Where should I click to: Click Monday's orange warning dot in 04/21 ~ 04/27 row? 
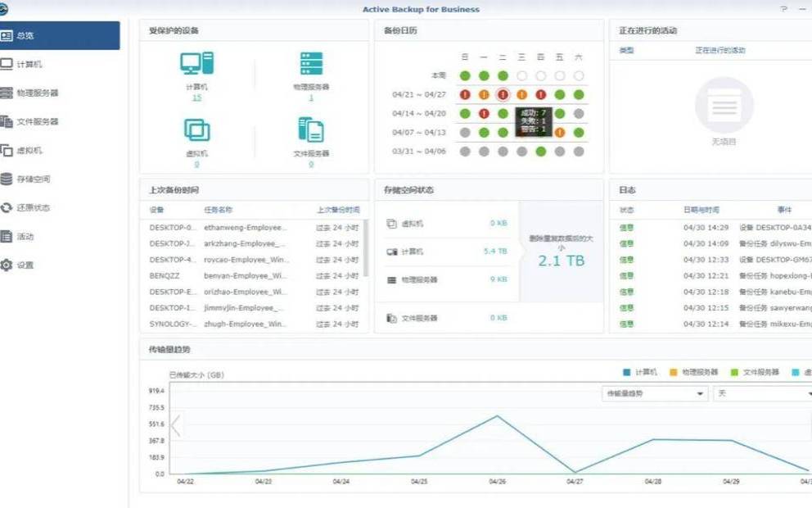484,95
